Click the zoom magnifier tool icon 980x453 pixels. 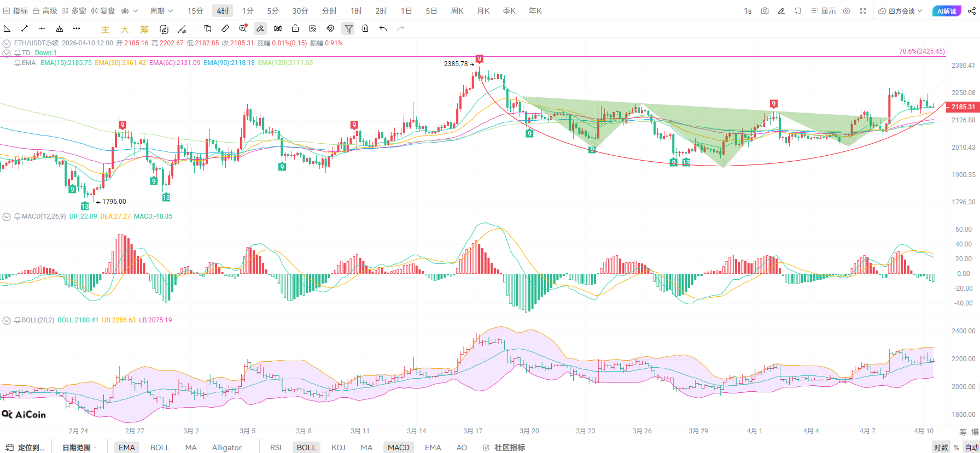pyautogui.click(x=243, y=28)
